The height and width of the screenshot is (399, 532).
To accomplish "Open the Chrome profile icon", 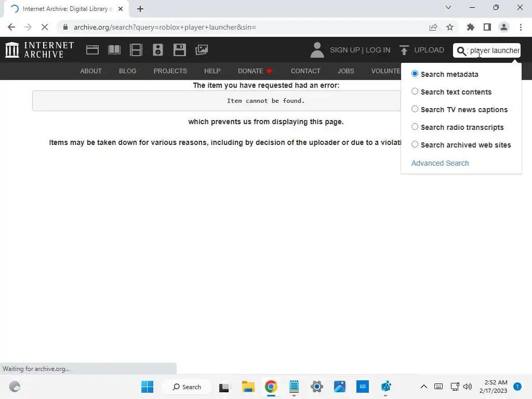I will pyautogui.click(x=504, y=27).
